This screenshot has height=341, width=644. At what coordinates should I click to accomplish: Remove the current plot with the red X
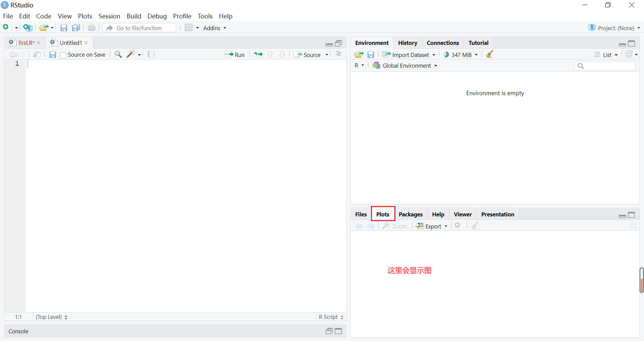click(458, 225)
